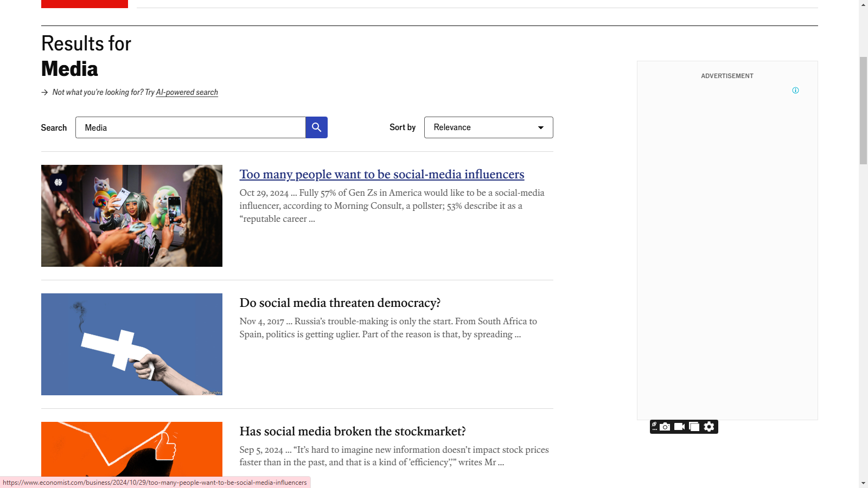Open the Sort by Relevance dropdown
868x488 pixels.
coord(488,127)
